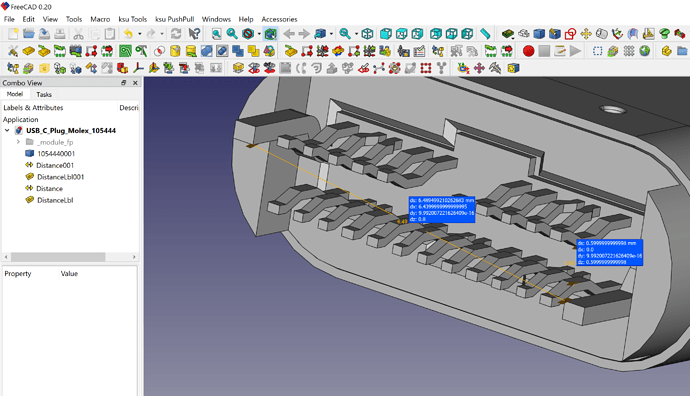The image size is (690, 396).
Task: Toggle Combo View floating with the undock button
Action: click(x=124, y=83)
